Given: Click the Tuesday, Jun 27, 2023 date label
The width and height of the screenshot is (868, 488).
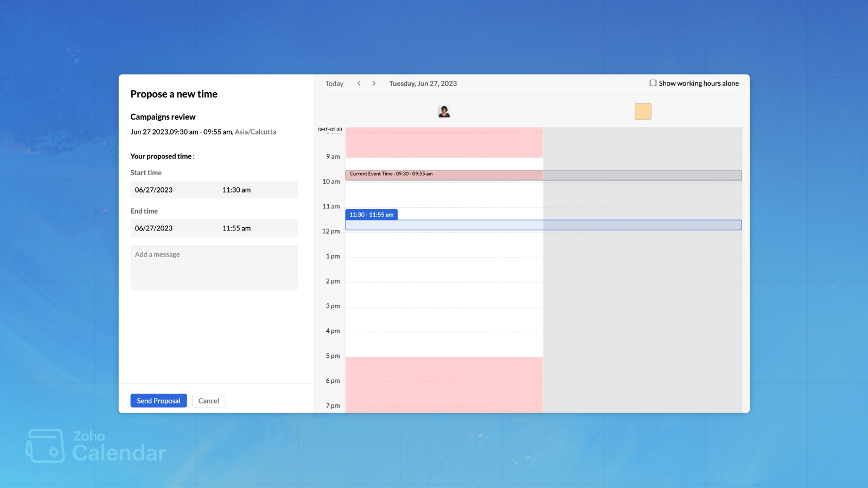Looking at the screenshot, I should [423, 84].
